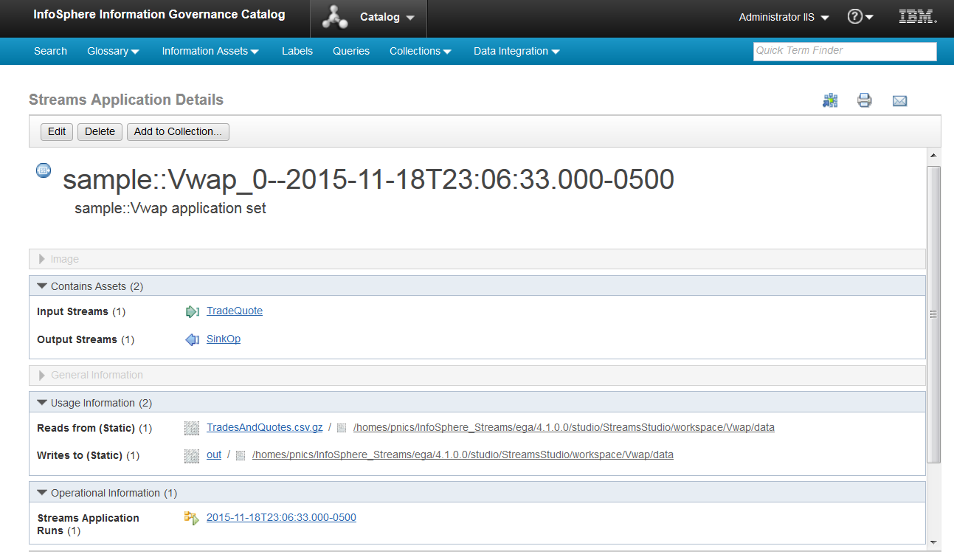Open the Queries menu item
The image size is (954, 560).
351,51
